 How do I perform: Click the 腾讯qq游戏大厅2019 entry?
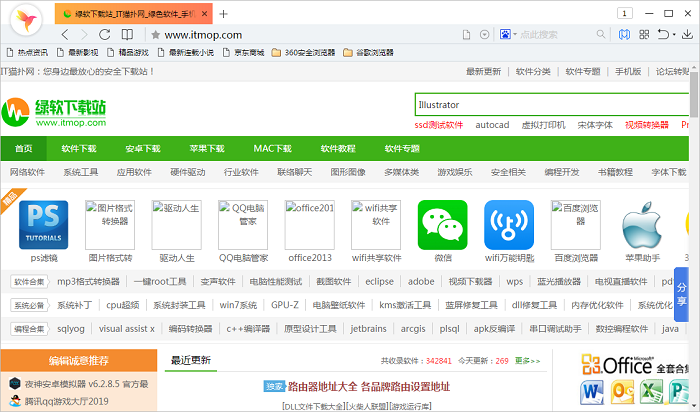point(59,401)
